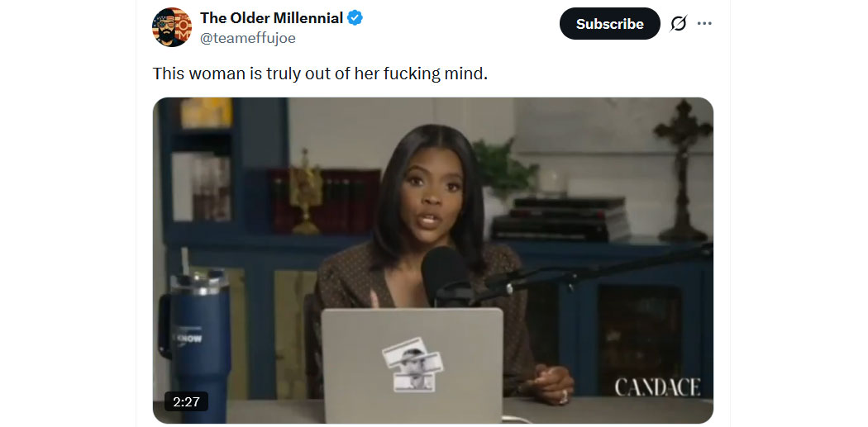Click the photo sticker on laptop lid
868x427 pixels.
click(x=413, y=364)
